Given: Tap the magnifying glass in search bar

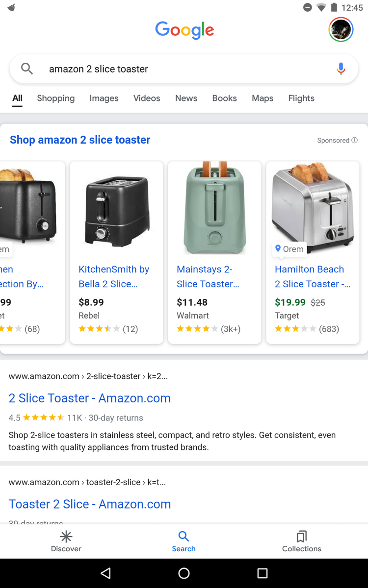Looking at the screenshot, I should point(27,69).
